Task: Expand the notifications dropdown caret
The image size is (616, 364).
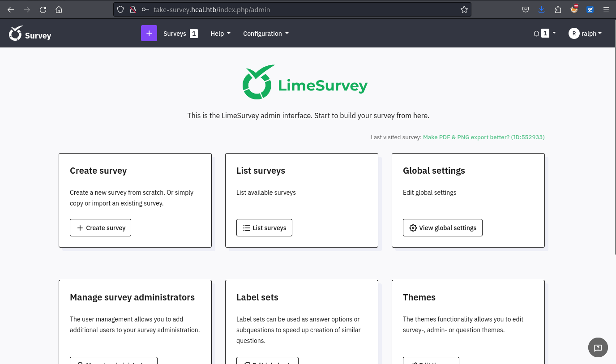Action: [554, 33]
